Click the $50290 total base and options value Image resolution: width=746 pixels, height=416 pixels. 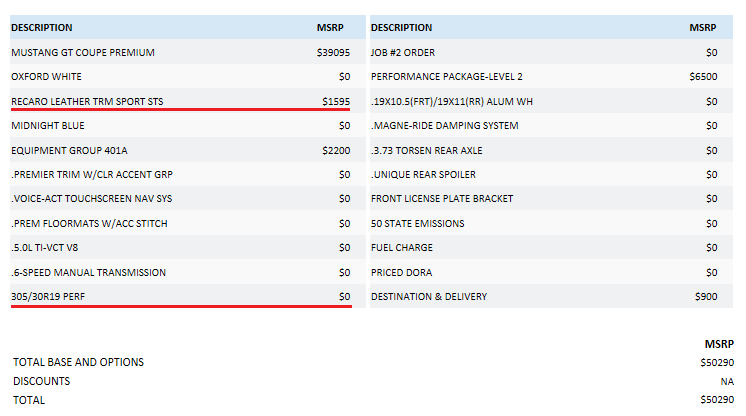coord(717,363)
